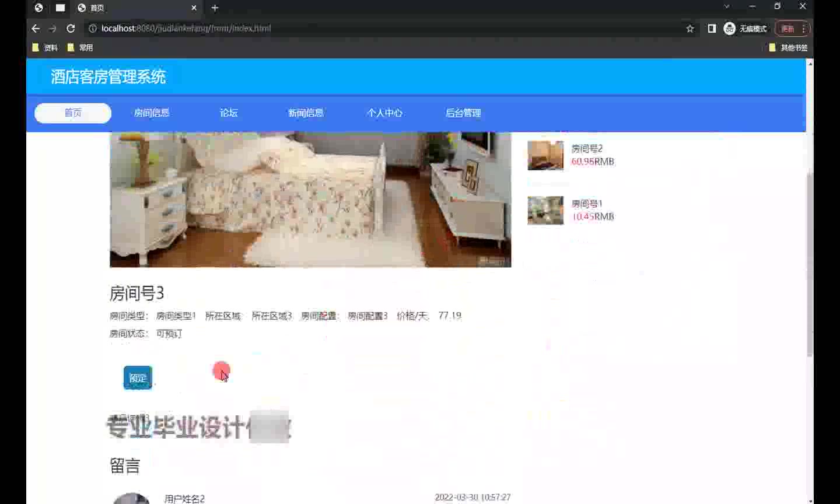Select the 首页 navigation tab
This screenshot has width=840, height=504.
[x=73, y=113]
